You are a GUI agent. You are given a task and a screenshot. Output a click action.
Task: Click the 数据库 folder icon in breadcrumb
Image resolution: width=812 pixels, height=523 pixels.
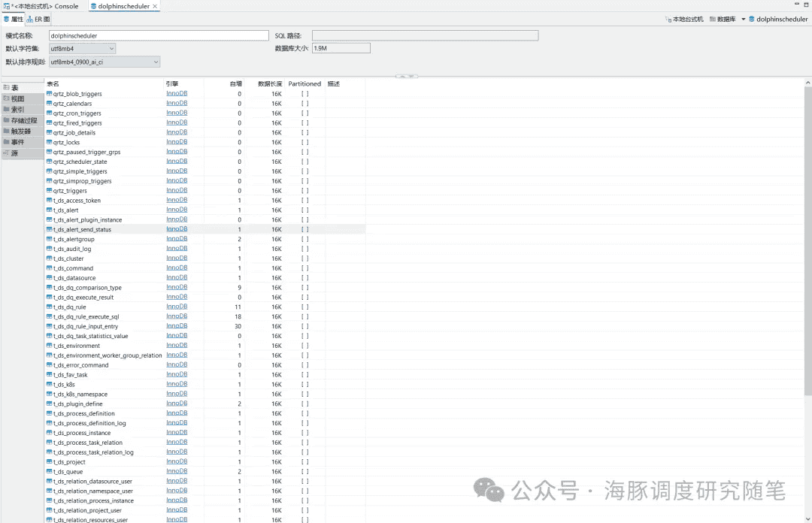pyautogui.click(x=713, y=20)
